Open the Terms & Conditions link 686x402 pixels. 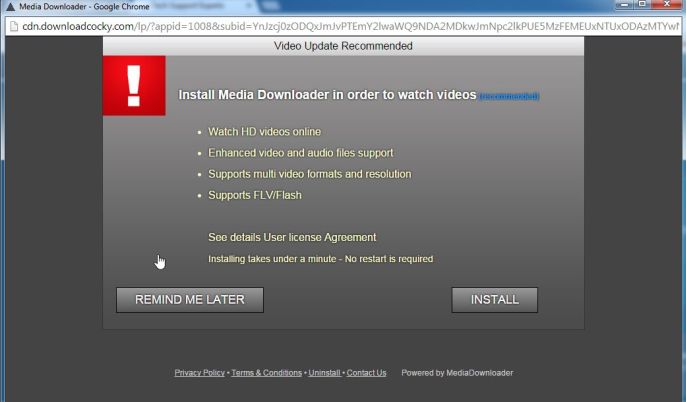pos(266,373)
